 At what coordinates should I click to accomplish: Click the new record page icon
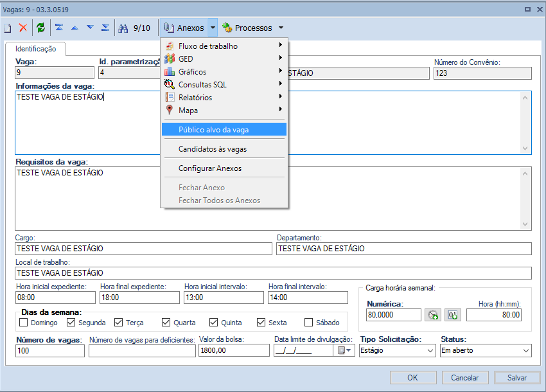click(x=8, y=28)
